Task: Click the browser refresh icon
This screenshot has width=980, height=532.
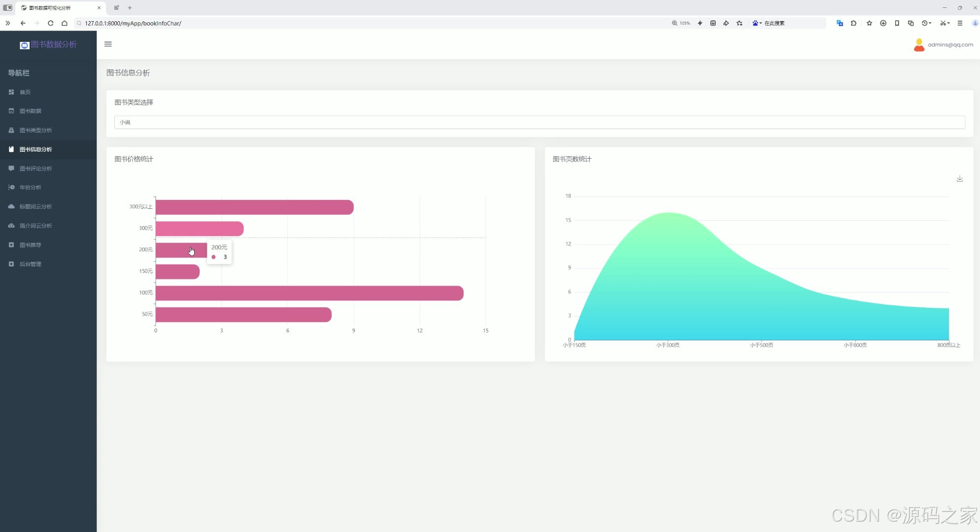Action: coord(50,23)
